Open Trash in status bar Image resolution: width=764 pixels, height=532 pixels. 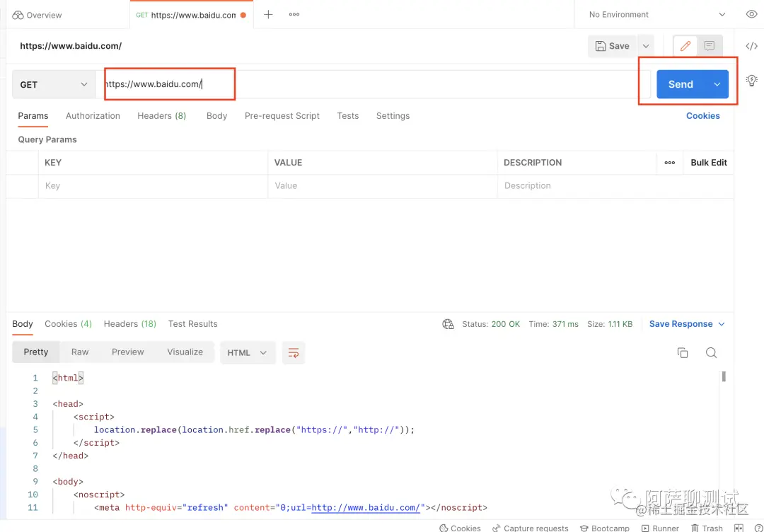tap(707, 528)
